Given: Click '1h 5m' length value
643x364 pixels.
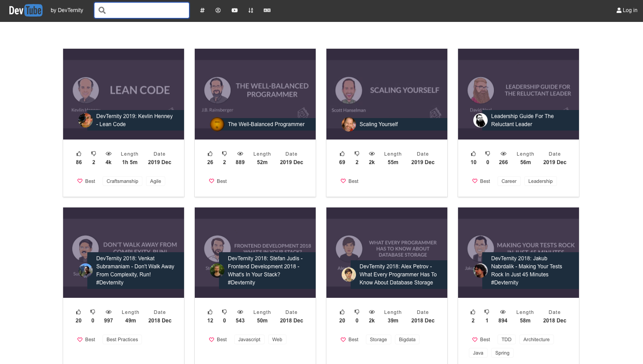Looking at the screenshot, I should tap(130, 162).
